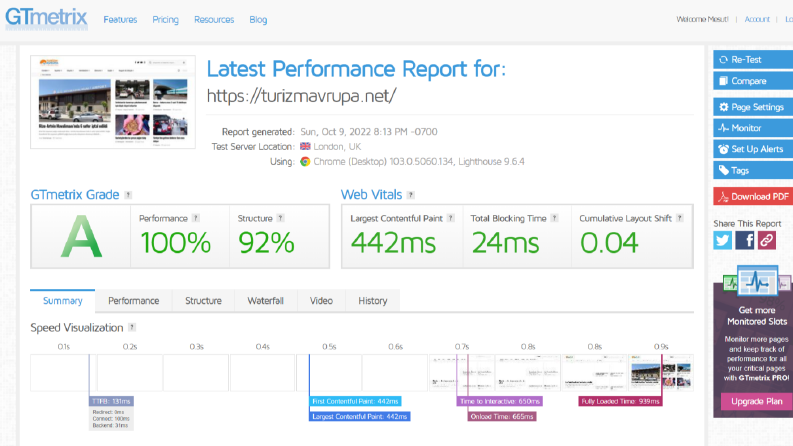Switch to the Video tab

(321, 301)
